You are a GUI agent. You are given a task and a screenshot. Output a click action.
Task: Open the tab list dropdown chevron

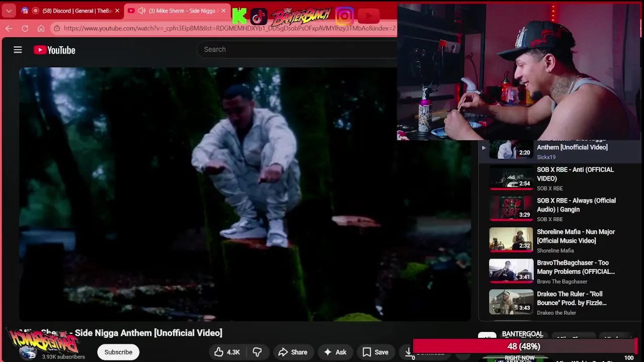[x=9, y=11]
